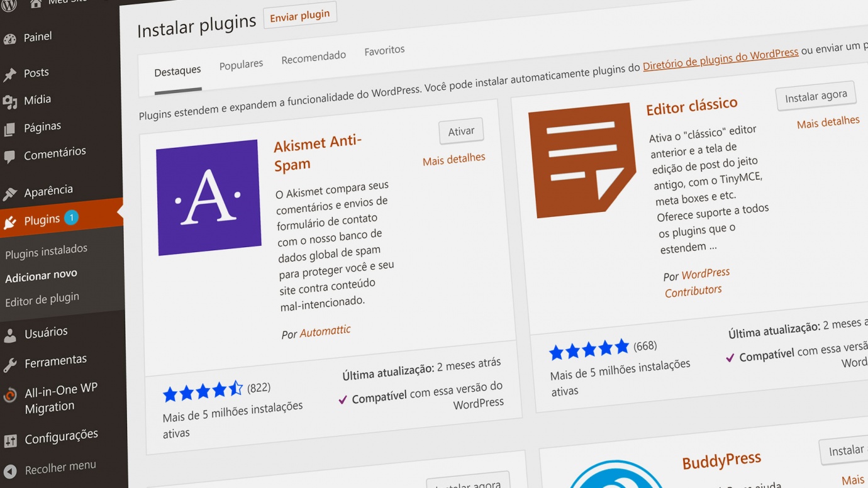Click the All-in-One WP Migration icon
868x488 pixels.
[10, 396]
